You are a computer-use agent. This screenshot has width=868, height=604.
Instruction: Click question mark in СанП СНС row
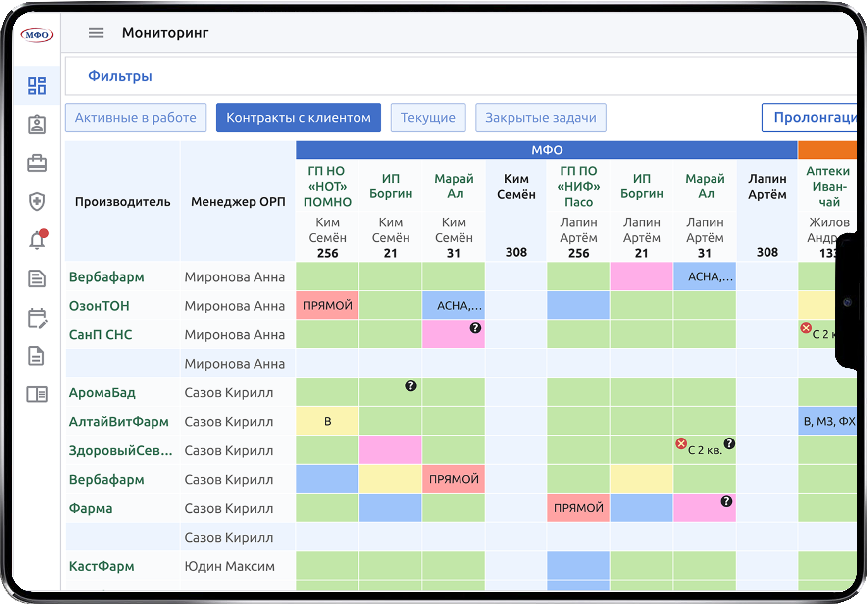475,328
